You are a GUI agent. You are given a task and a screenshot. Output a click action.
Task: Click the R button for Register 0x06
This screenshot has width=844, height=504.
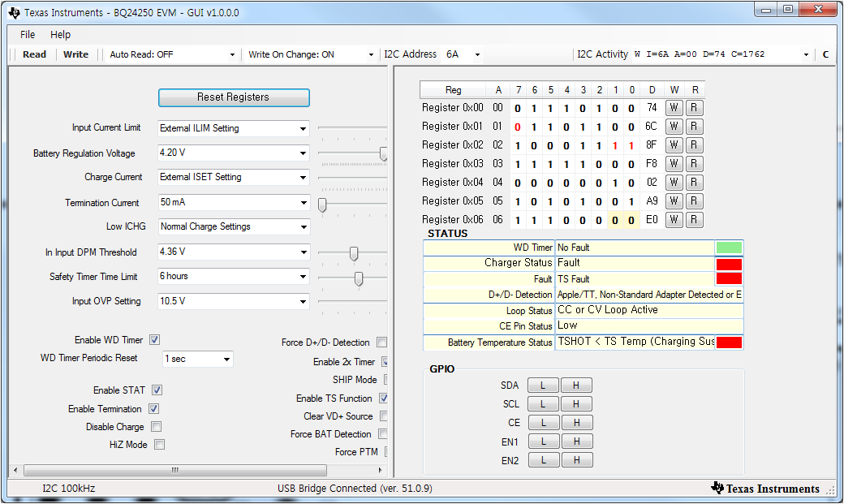[x=695, y=220]
